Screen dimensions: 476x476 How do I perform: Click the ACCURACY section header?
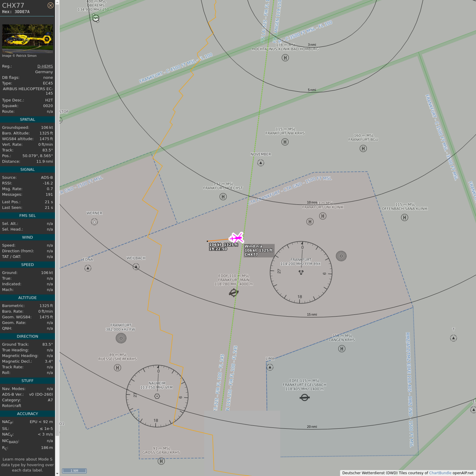pyautogui.click(x=27, y=414)
